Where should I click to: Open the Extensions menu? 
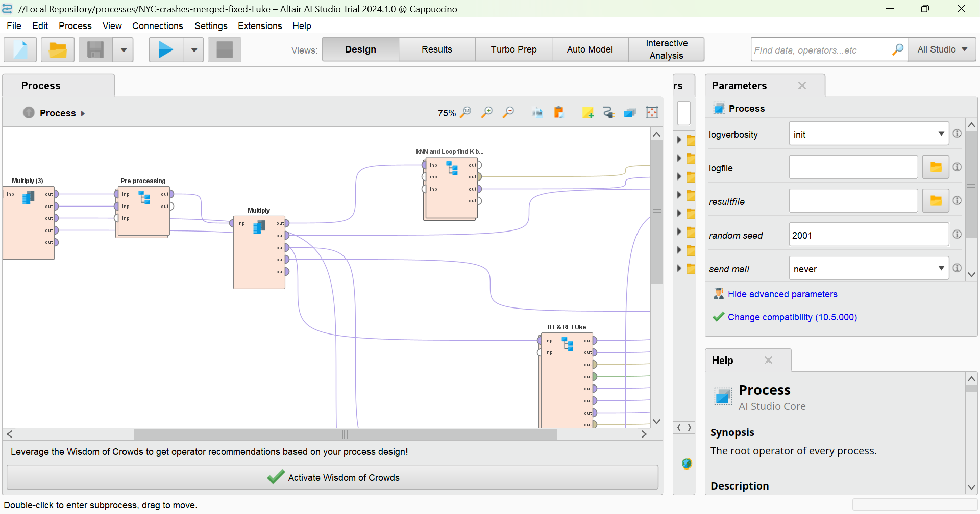[260, 26]
